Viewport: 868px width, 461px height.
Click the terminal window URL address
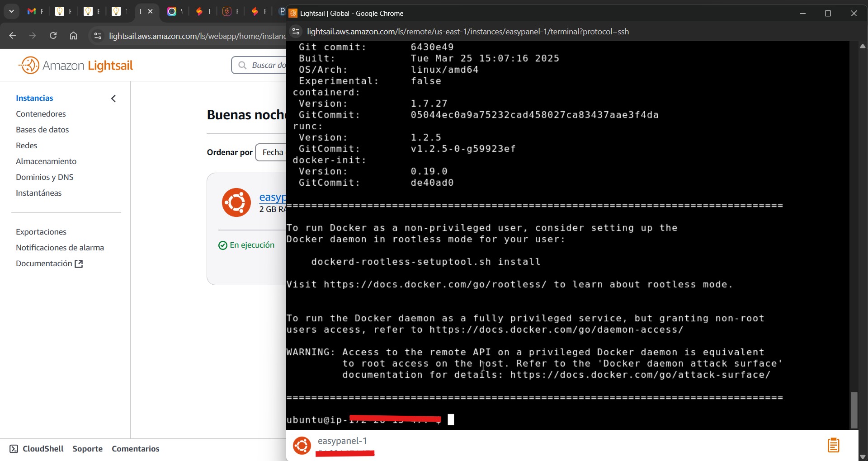click(468, 32)
